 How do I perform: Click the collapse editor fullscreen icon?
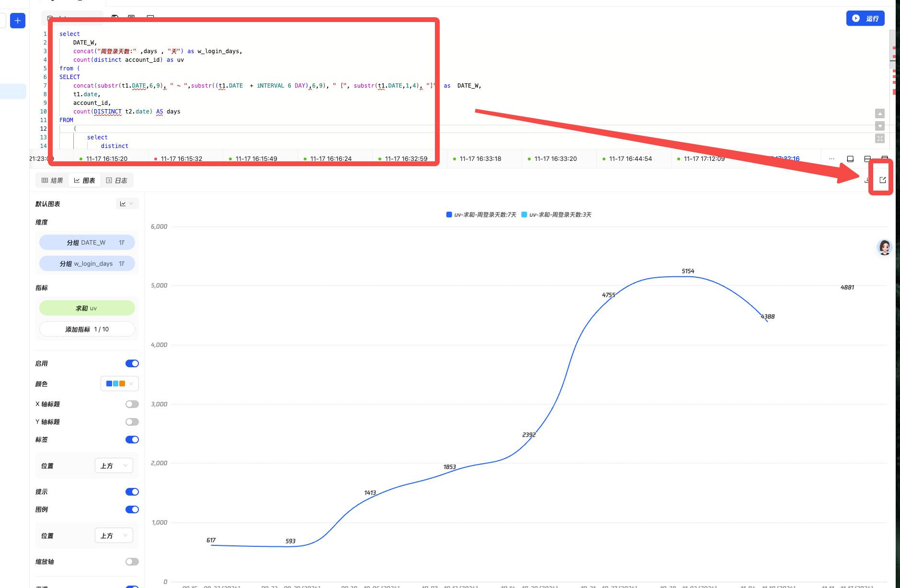point(880,138)
